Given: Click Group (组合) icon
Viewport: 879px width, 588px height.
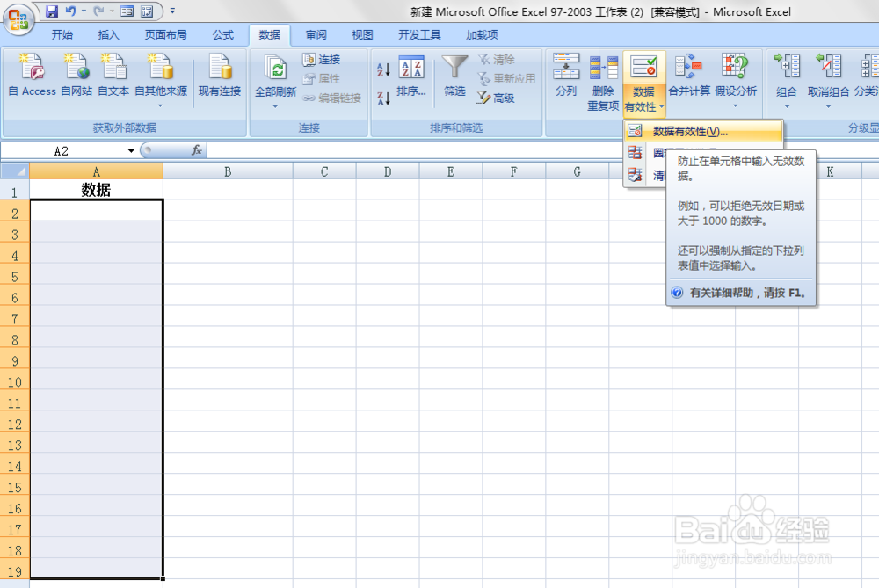Looking at the screenshot, I should (x=787, y=68).
